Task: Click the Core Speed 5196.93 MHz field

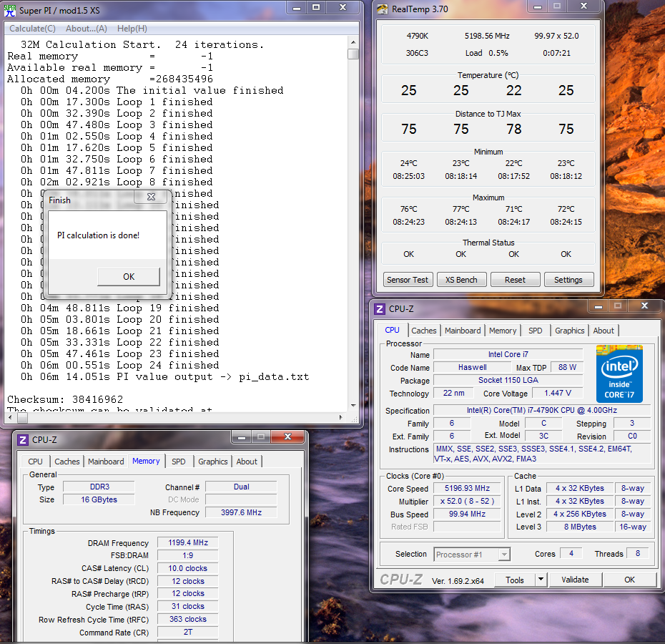Action: coord(467,489)
